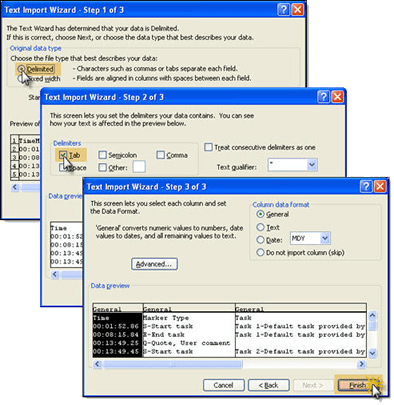394x405 pixels.
Task: Click the Advanced... button
Action: (x=154, y=264)
